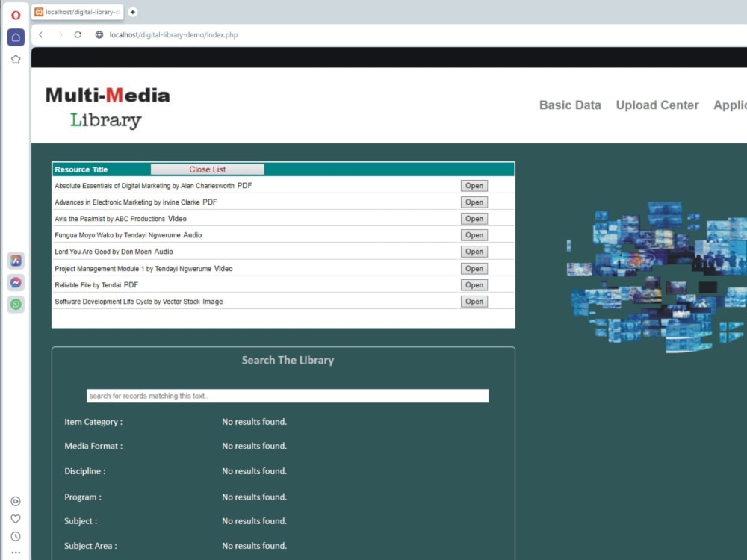747x560 pixels.
Task: Click 'Advances in Electronic Marketing by Irvine Clarke' text
Action: point(127,202)
